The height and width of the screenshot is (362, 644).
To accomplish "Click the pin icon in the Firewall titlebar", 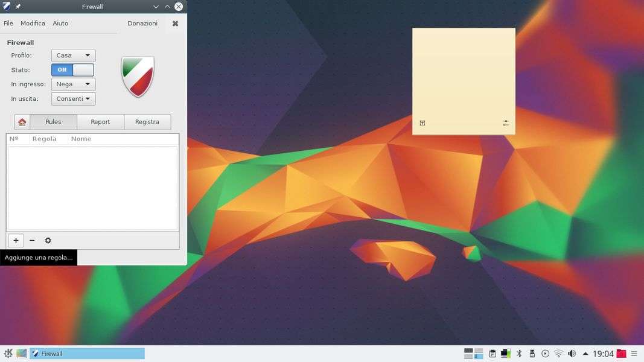I will coord(18,7).
